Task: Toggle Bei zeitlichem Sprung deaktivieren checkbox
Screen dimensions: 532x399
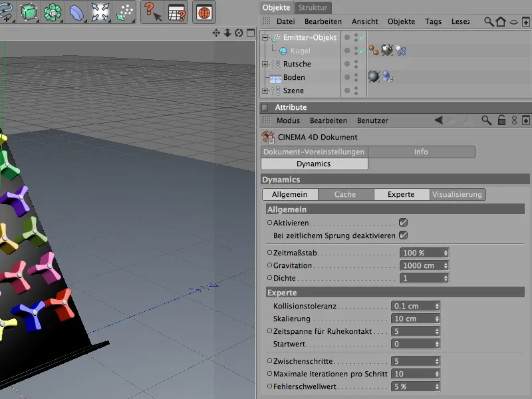Action: point(403,235)
